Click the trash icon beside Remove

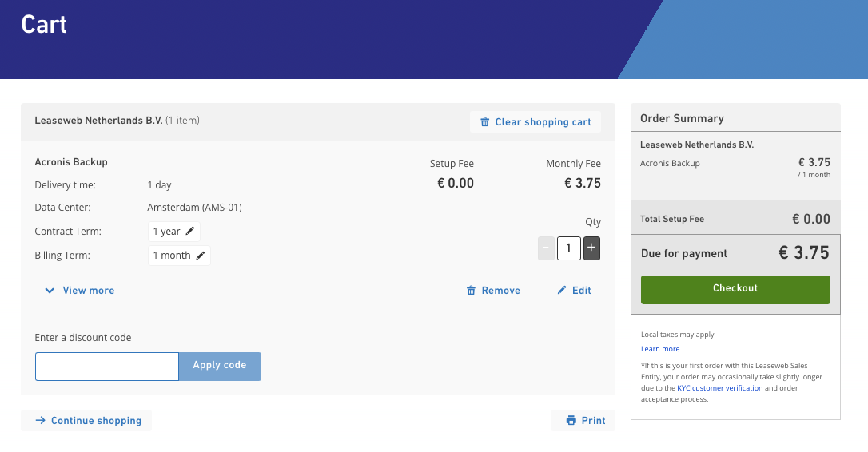pos(471,291)
